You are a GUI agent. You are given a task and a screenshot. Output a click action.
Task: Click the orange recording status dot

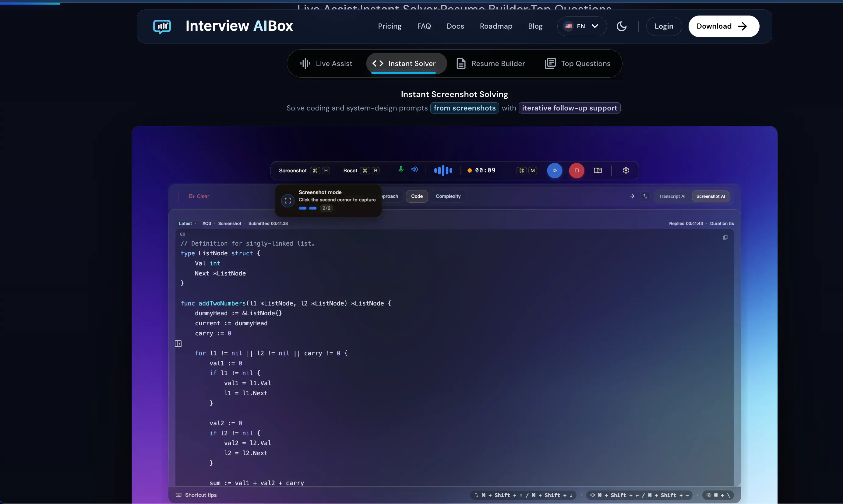(469, 170)
